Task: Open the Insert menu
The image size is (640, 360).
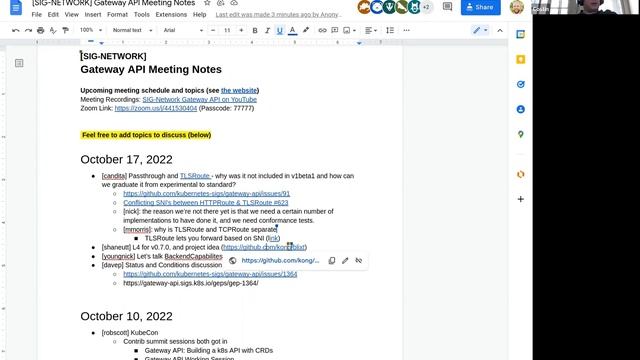Action: pyautogui.click(x=93, y=14)
